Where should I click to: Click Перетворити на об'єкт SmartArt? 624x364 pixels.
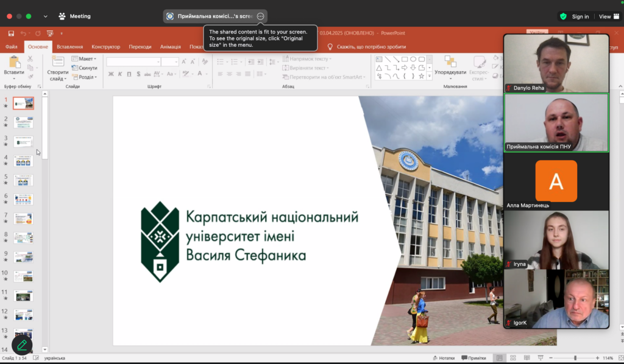click(x=324, y=77)
